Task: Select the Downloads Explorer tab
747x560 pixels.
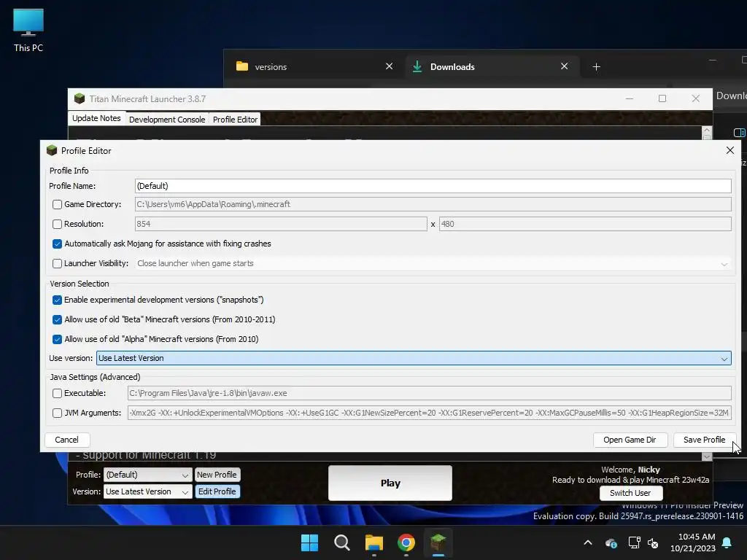Action: (x=492, y=66)
